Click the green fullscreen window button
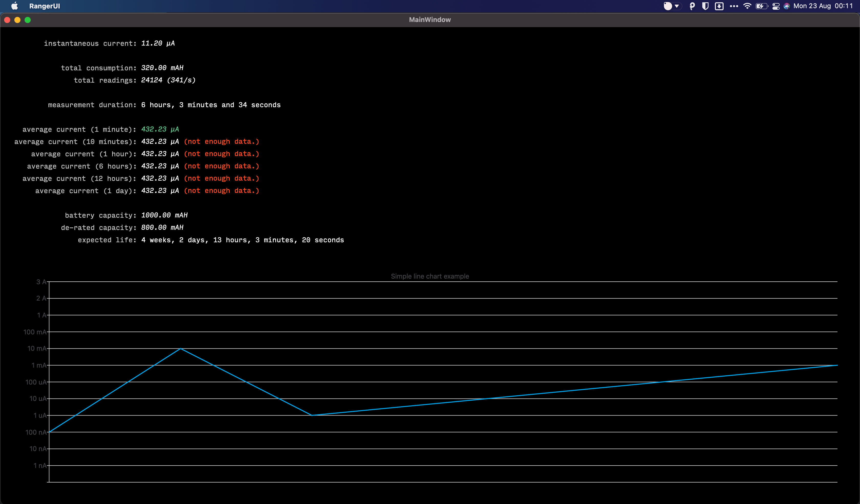This screenshot has height=504, width=860. (28, 20)
